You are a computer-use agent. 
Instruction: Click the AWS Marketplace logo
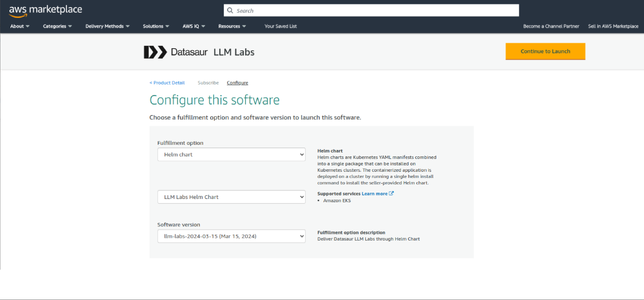coord(45,11)
